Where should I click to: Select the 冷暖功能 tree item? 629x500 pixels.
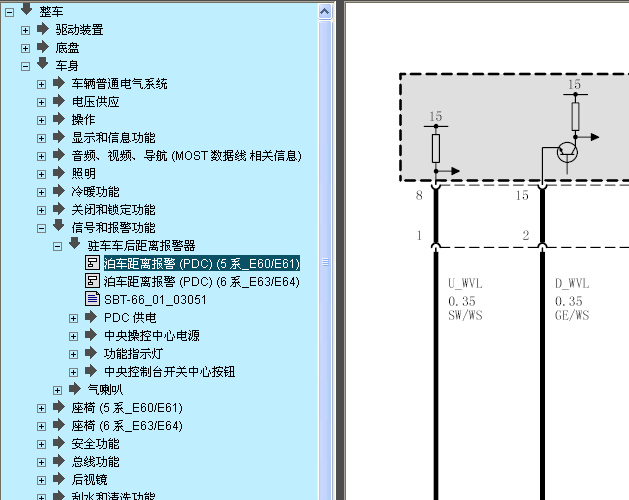95,192
